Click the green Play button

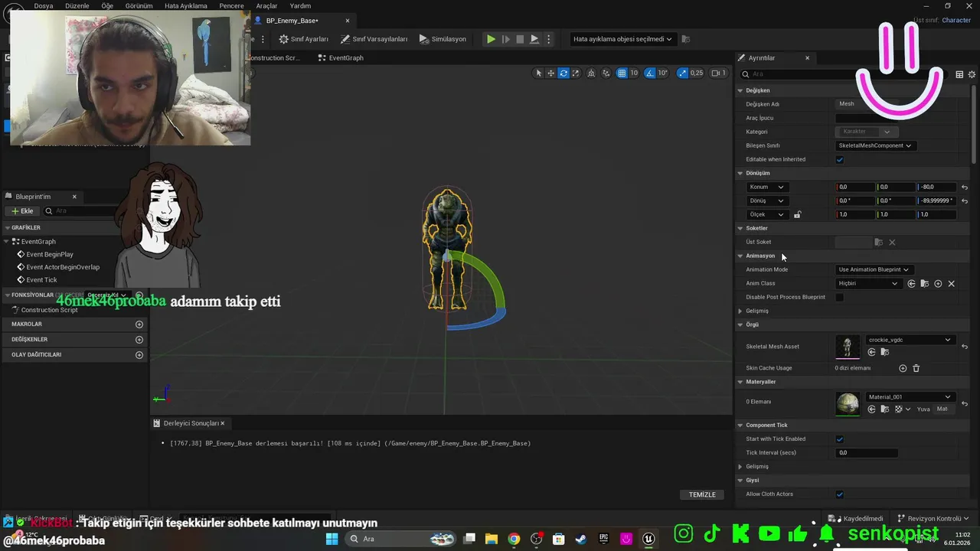491,39
